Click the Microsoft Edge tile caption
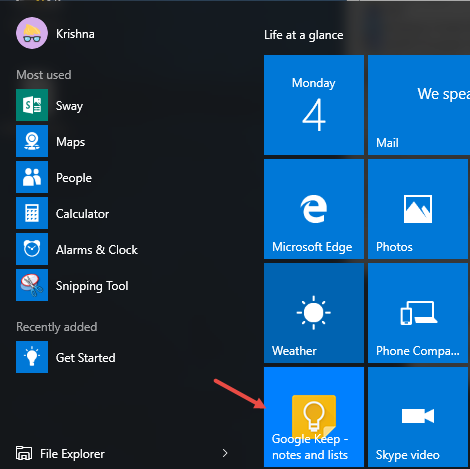Screen dimensions: 470x469 coord(312,247)
